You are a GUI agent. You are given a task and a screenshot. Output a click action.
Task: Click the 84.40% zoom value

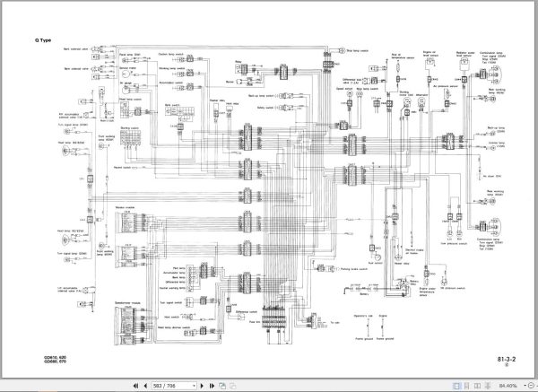pos(508,386)
